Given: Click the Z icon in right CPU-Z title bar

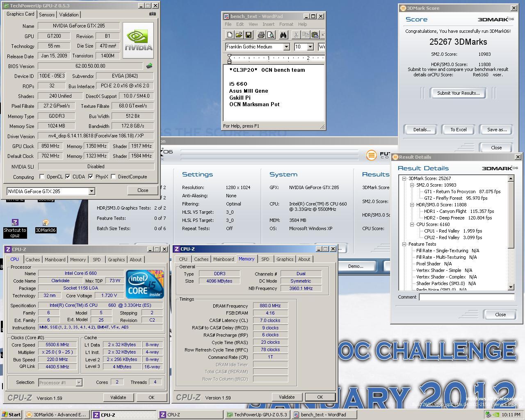Looking at the screenshot, I should point(176,249).
